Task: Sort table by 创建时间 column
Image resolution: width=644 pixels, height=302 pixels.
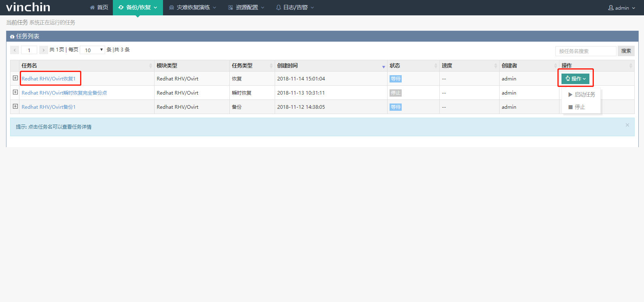Action: (x=331, y=65)
